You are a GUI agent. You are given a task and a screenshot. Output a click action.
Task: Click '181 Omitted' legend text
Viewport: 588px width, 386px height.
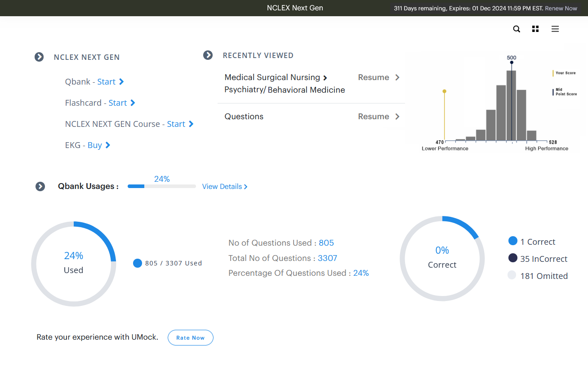tap(544, 276)
